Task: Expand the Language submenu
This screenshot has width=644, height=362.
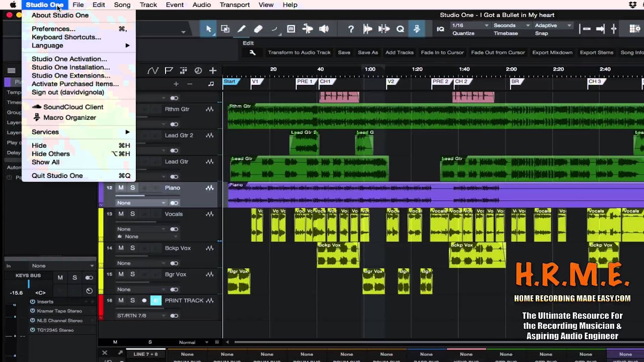Action: 78,45
